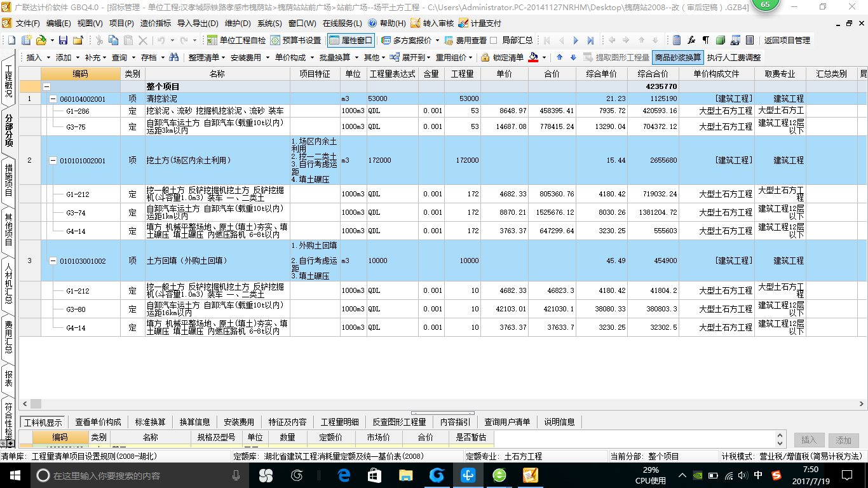Toggle the 属性窗口 property window

tap(351, 40)
